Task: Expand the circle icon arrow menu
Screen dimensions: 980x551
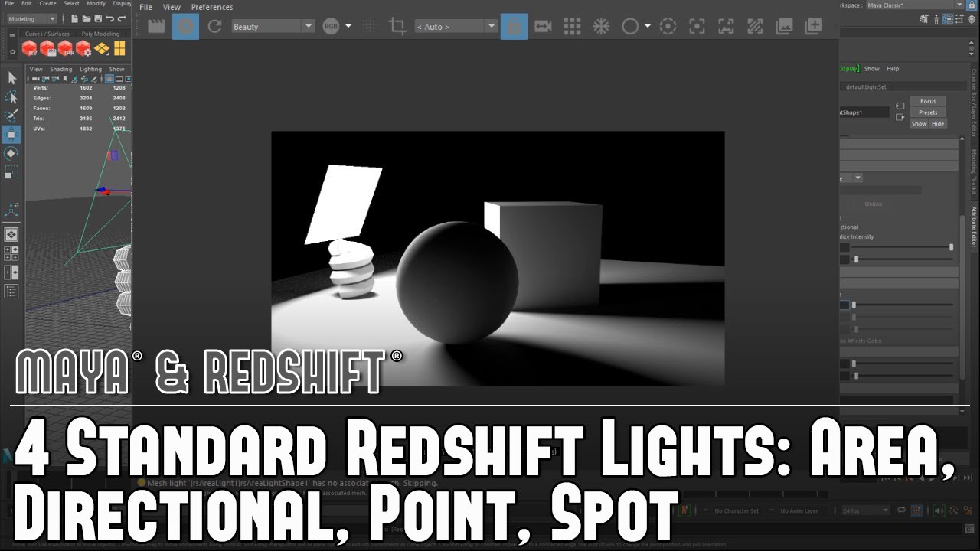Action: point(648,26)
